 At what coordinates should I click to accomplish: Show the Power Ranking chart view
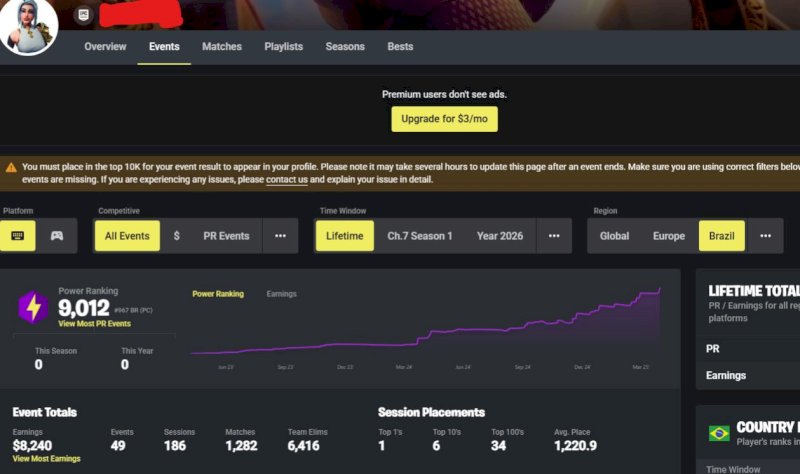point(218,294)
